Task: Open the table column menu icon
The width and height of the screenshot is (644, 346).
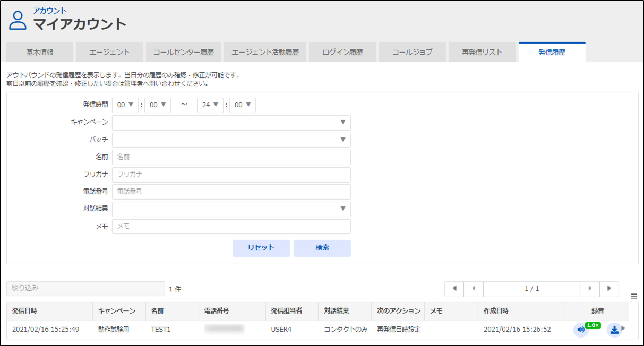Action: [x=634, y=296]
